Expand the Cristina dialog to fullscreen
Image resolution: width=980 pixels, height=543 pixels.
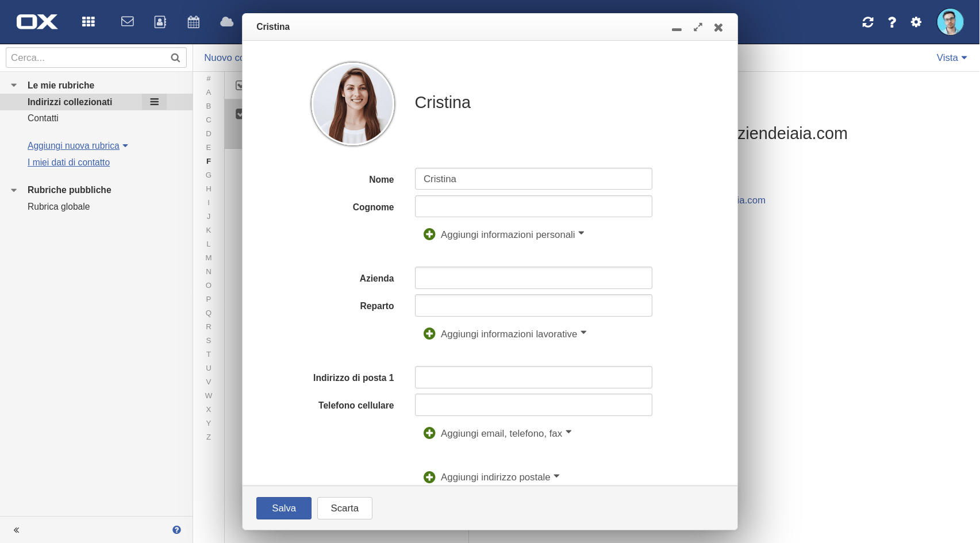(x=698, y=27)
